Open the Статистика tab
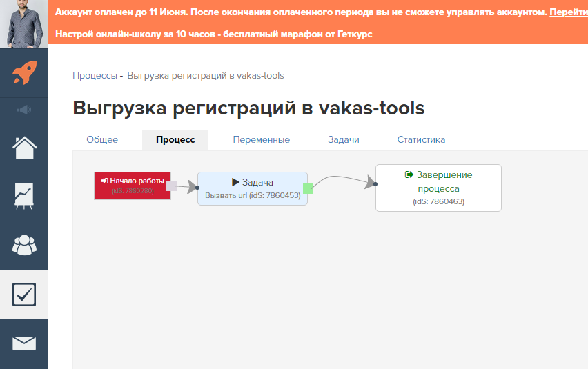 [421, 139]
